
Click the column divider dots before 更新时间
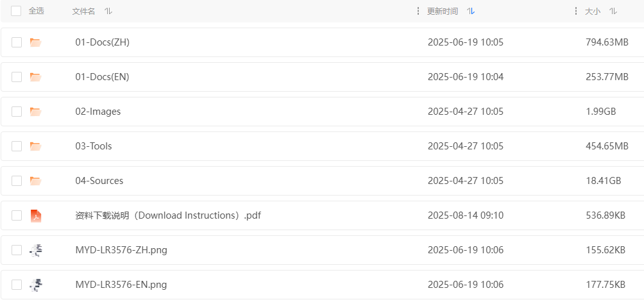pos(419,11)
